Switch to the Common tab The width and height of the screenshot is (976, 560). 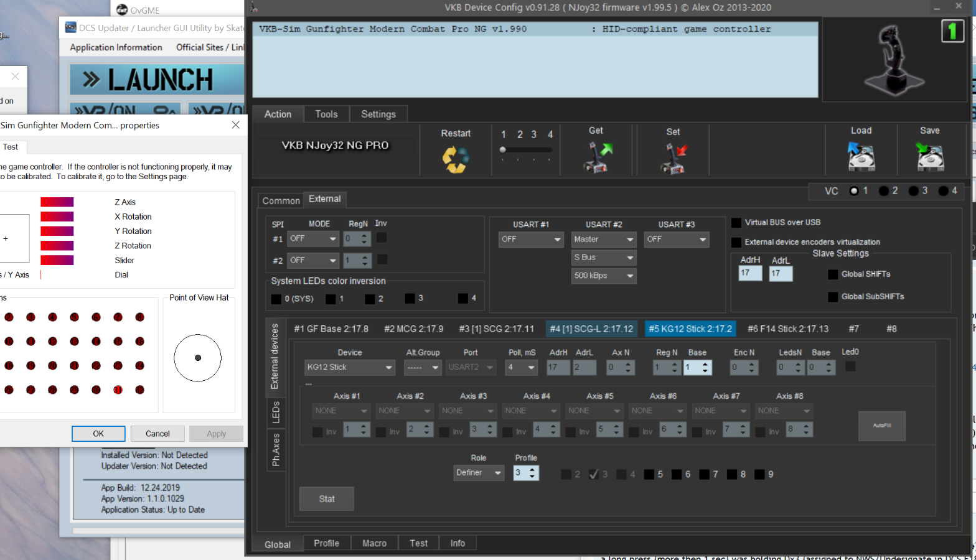click(x=281, y=201)
